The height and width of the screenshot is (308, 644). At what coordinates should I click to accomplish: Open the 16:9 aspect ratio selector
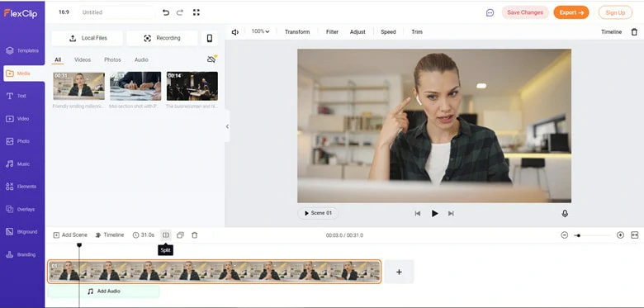(x=64, y=12)
